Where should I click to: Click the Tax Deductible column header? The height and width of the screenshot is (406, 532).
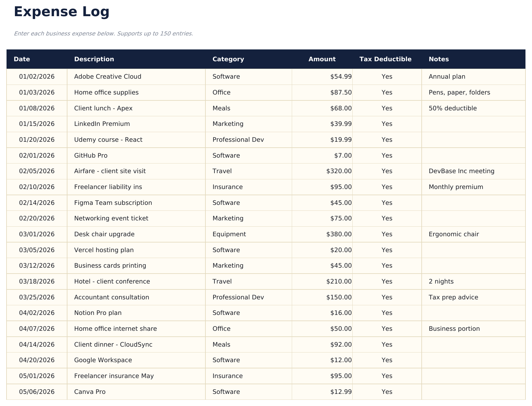[x=385, y=59]
